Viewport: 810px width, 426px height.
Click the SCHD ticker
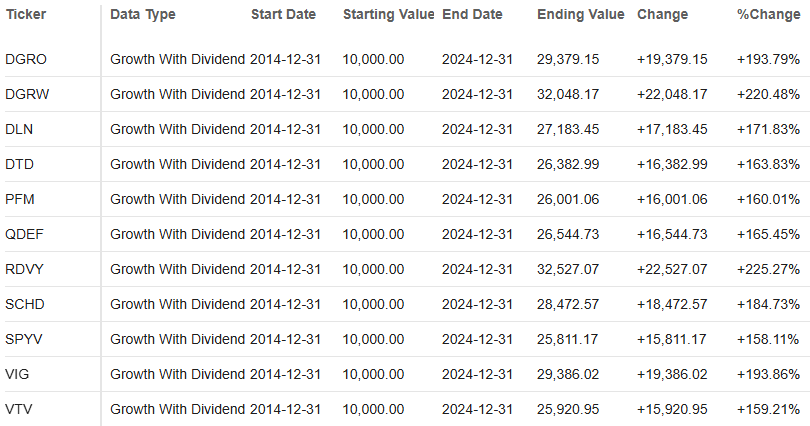[24, 304]
